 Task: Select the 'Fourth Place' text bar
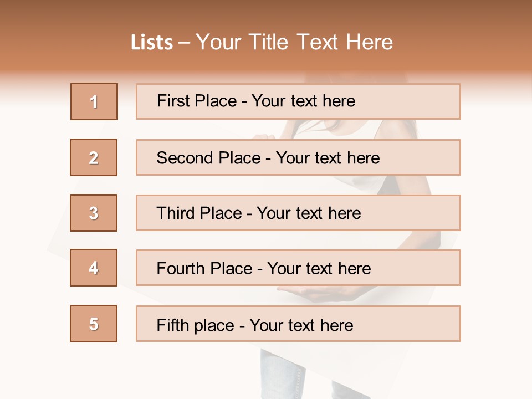click(298, 268)
